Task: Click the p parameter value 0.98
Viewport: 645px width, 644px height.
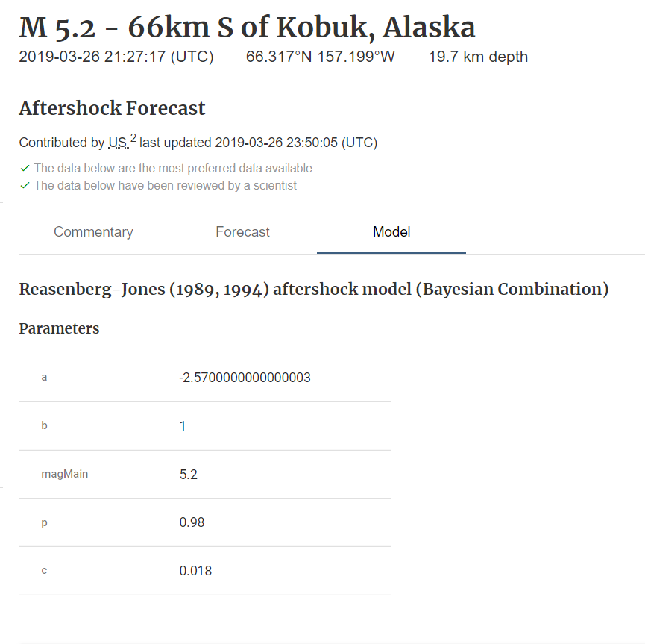Action: (192, 522)
